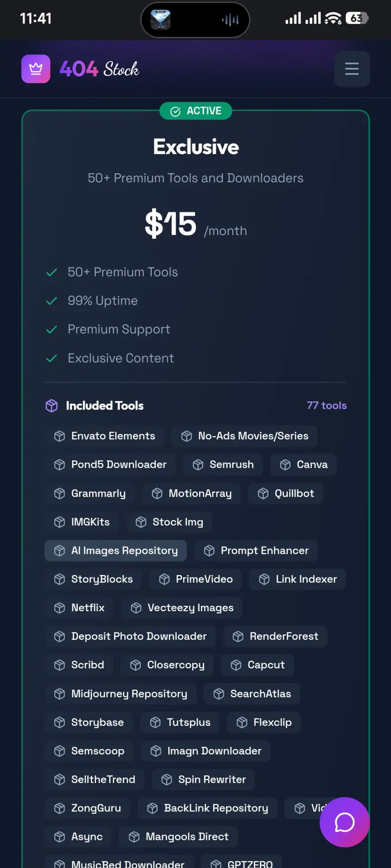Click the Capcut tool chip
Viewport: 391px width, 868px height.
[257, 665]
